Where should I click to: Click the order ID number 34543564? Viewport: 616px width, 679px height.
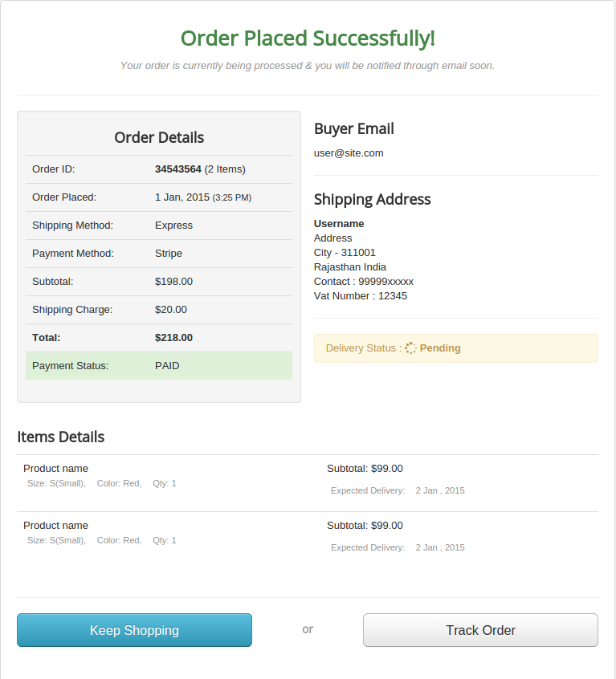178,169
